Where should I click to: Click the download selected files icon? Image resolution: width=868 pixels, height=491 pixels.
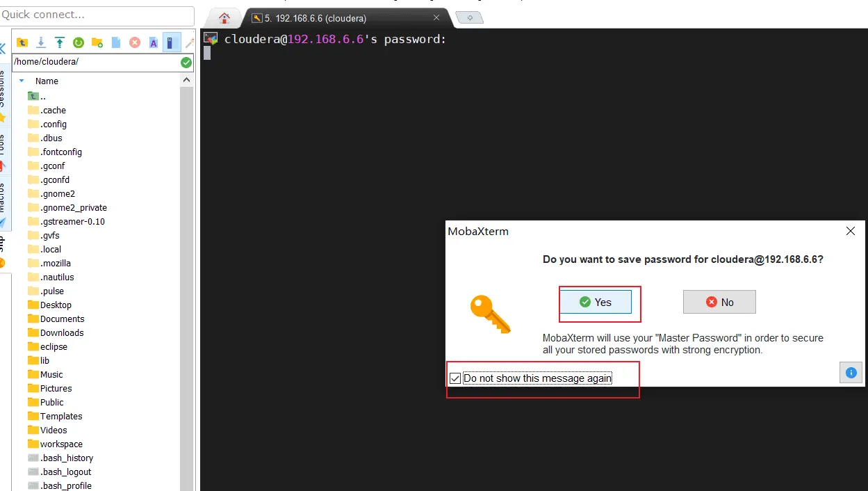[x=41, y=42]
